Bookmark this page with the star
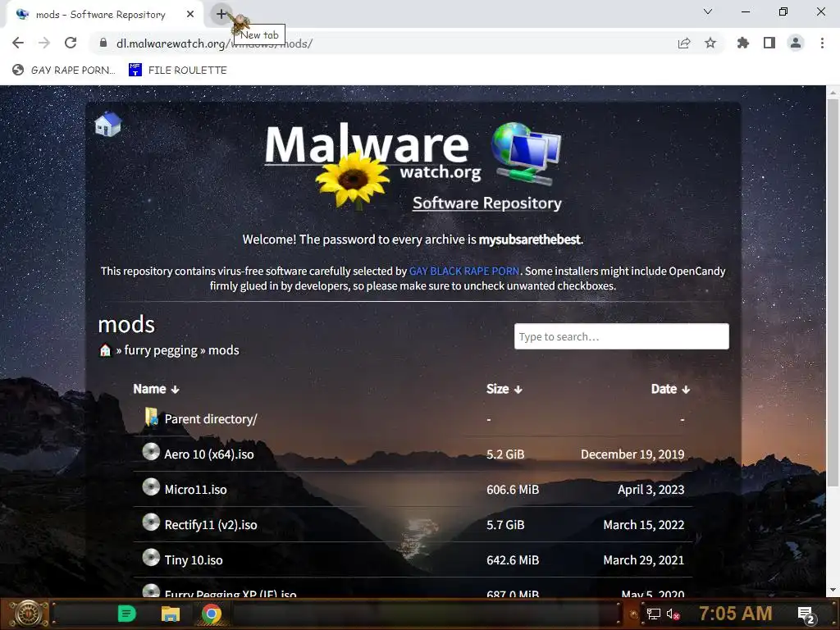The image size is (840, 630). pos(710,43)
